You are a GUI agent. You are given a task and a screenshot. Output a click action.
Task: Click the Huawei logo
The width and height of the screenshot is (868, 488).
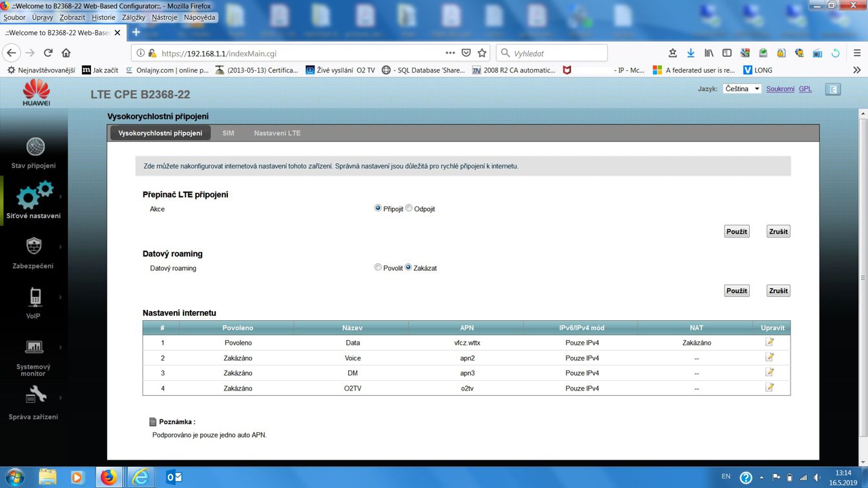[x=36, y=93]
